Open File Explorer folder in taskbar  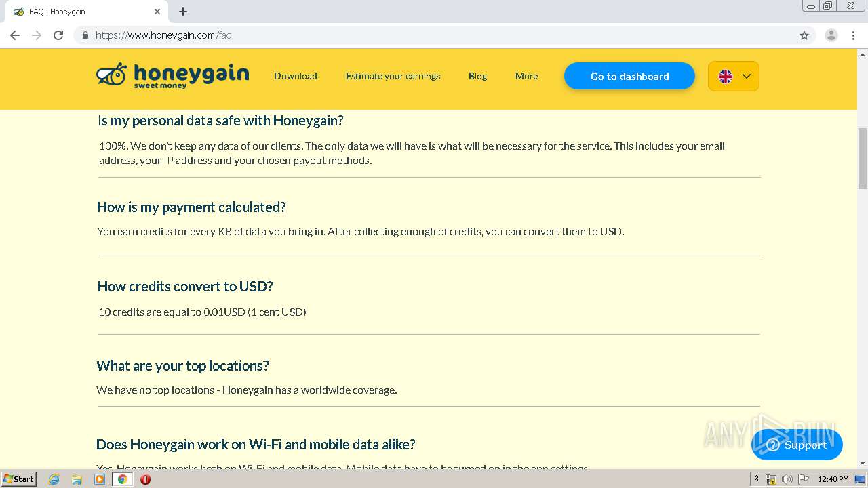click(77, 479)
